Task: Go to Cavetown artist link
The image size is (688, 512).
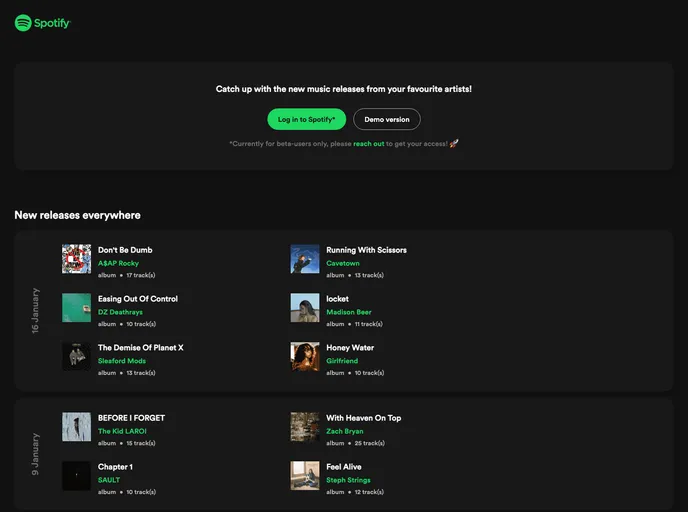Action: [x=343, y=263]
